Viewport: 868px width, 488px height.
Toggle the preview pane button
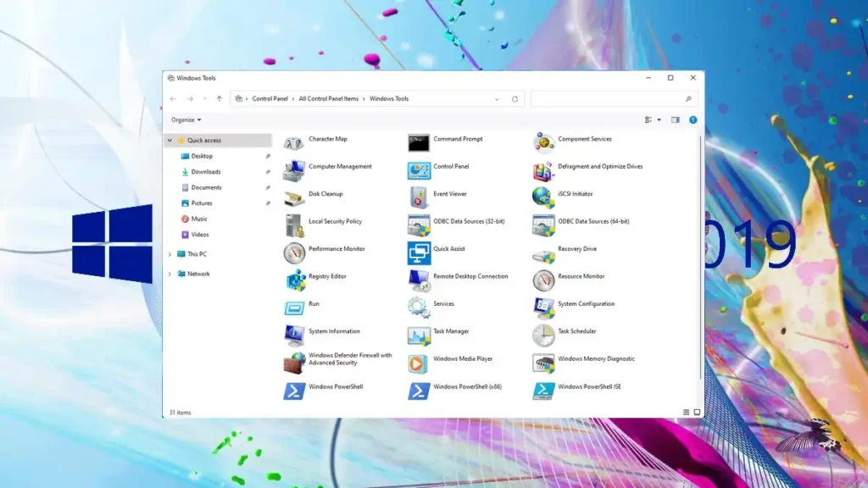point(676,119)
